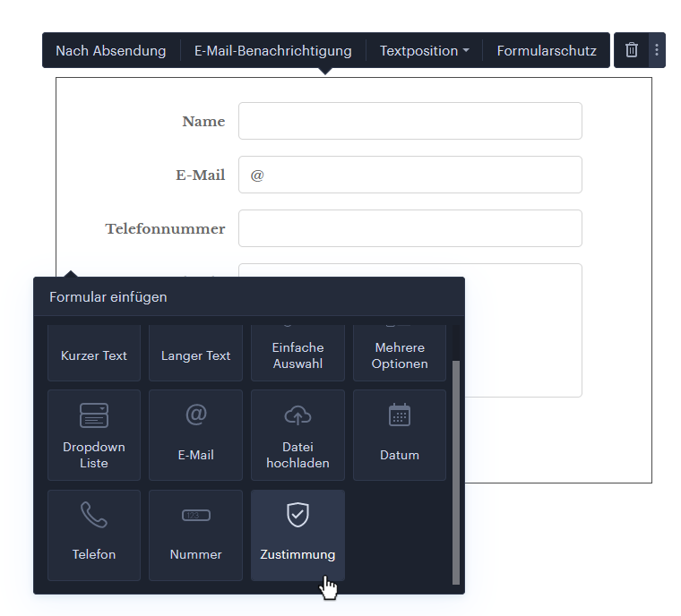681x616 pixels.
Task: Open the three-dot more options menu
Action: coord(656,50)
